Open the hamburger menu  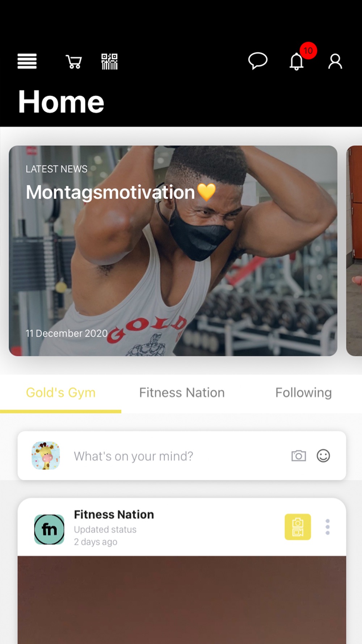pyautogui.click(x=27, y=61)
